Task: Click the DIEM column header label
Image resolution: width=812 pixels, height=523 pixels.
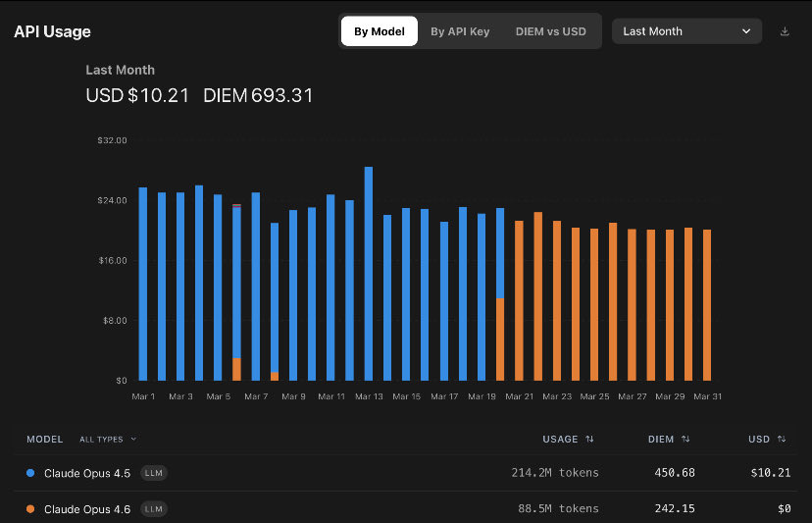Action: pos(661,439)
